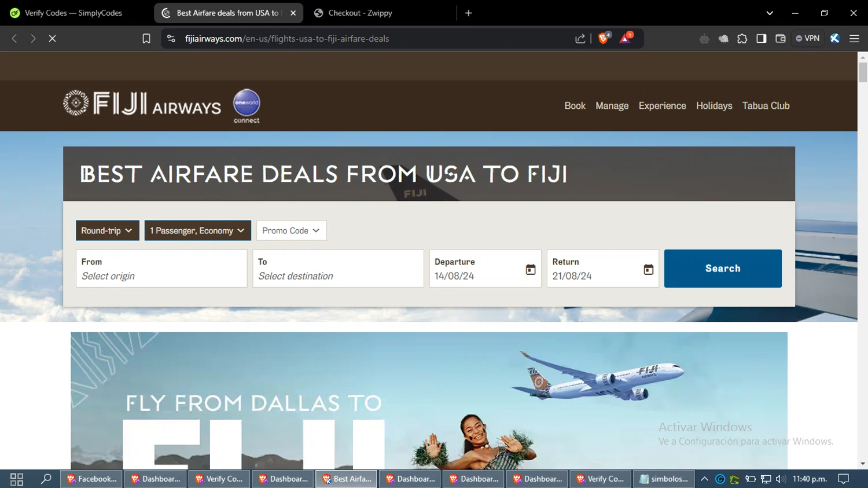The height and width of the screenshot is (488, 868).
Task: Open the Experience menu
Action: coord(663,105)
